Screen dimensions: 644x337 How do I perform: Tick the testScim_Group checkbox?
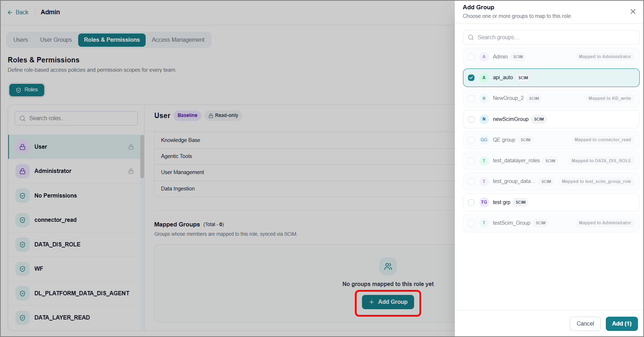471,223
